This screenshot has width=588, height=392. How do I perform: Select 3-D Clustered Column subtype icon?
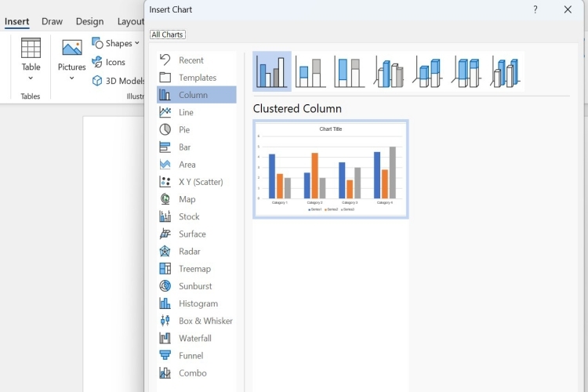(389, 71)
